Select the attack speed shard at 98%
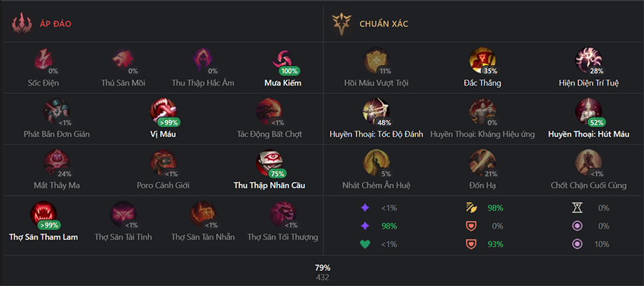This screenshot has width=644, height=286. pyautogui.click(x=470, y=208)
